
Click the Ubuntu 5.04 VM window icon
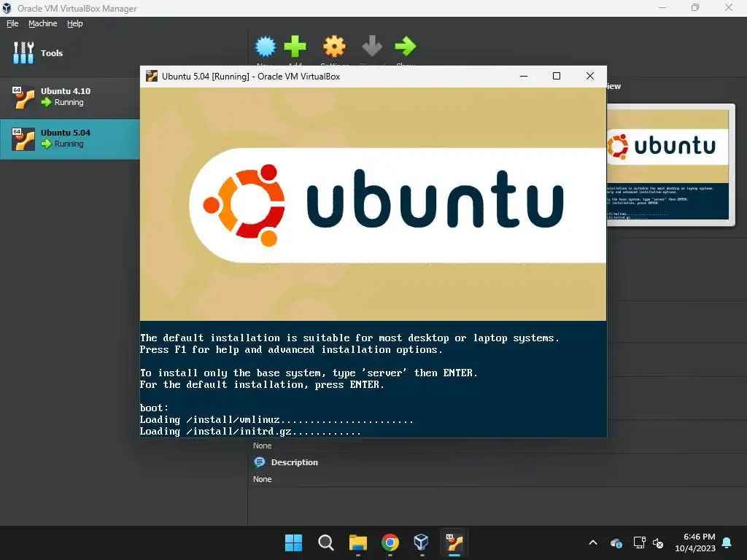click(152, 76)
